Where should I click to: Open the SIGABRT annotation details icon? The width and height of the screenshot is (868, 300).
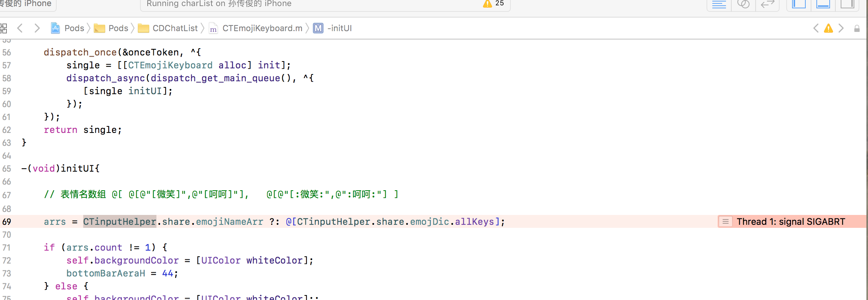(x=725, y=221)
